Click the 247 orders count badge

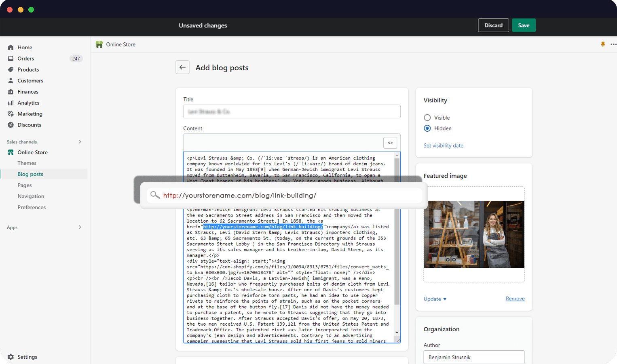tap(76, 59)
